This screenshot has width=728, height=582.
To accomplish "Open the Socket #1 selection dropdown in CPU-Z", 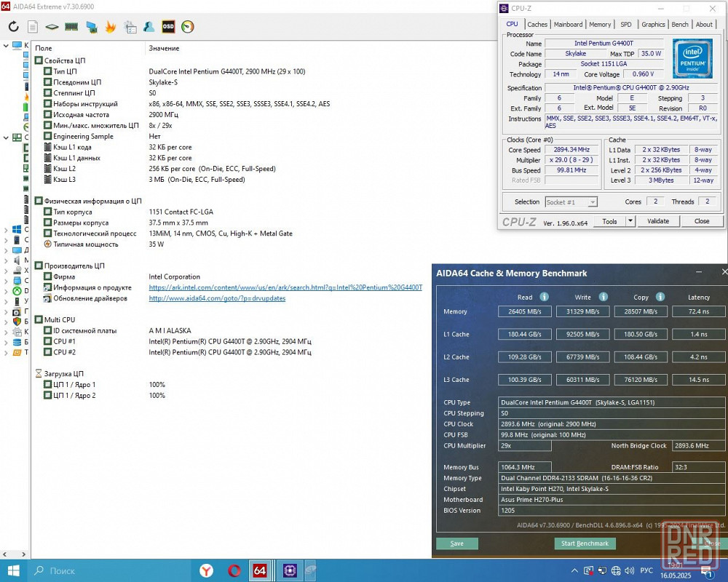I will (571, 202).
